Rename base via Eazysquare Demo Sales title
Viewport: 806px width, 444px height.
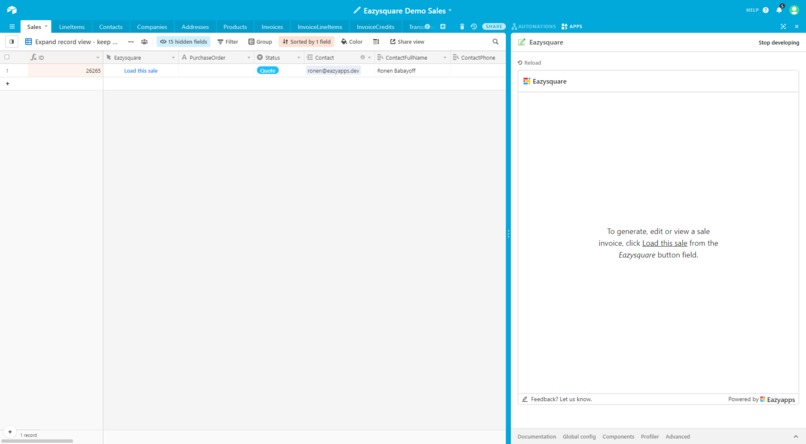pos(404,10)
